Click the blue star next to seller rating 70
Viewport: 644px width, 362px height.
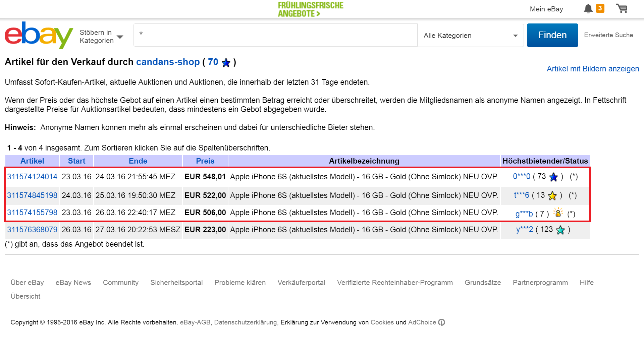coord(226,63)
